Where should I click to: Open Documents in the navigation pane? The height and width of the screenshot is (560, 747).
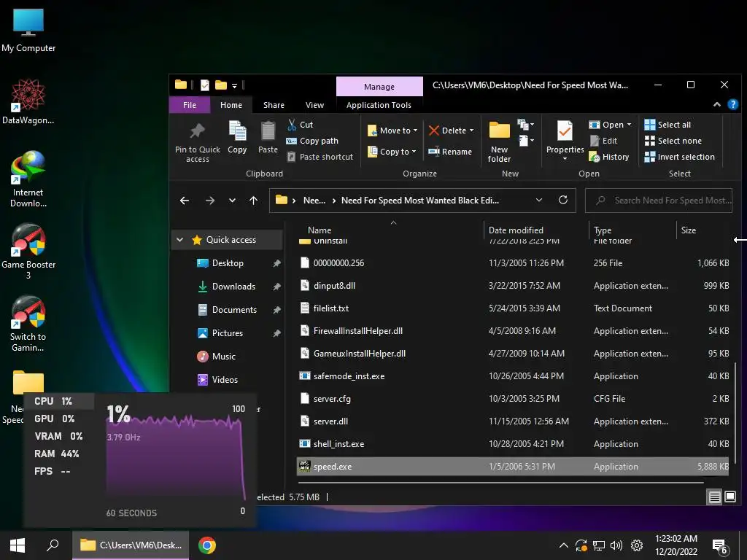[x=234, y=309]
